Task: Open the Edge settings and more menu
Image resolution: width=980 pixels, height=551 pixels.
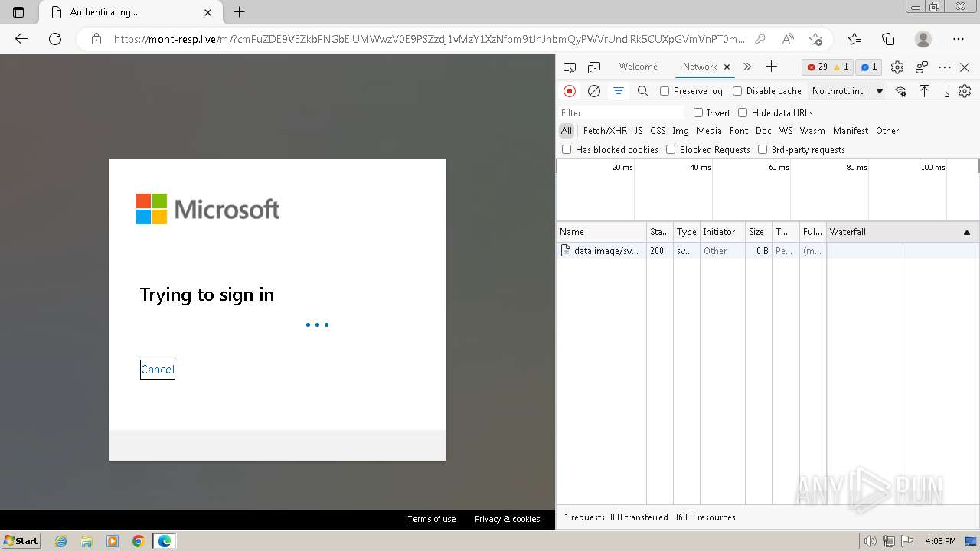Action: (959, 39)
